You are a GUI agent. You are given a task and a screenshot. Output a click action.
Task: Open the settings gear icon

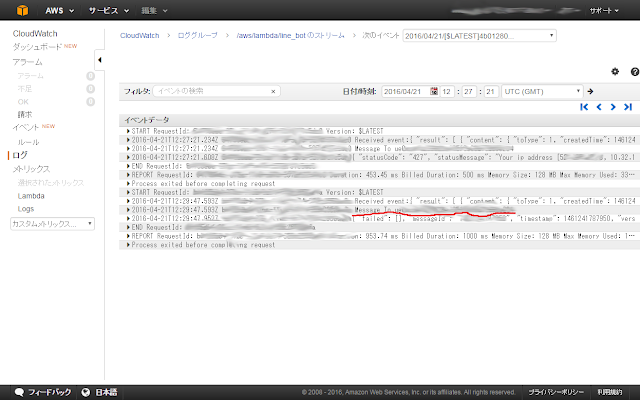615,72
